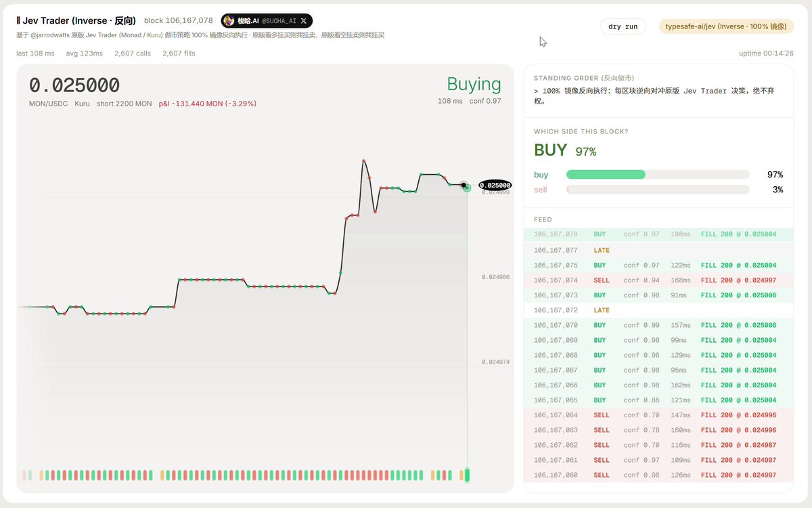
Task: Select feed row 106,167,075 BUY
Action: pyautogui.click(x=658, y=266)
